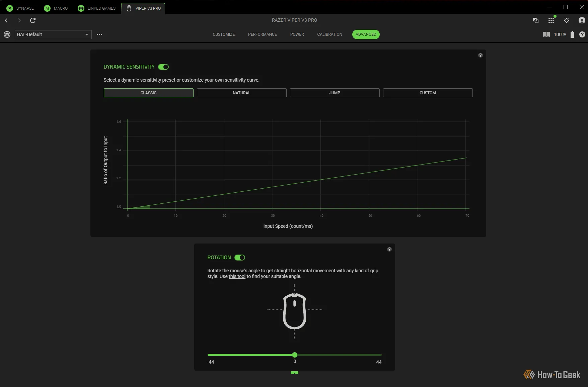The image size is (588, 387).
Task: Open the modules grid icon
Action: tap(551, 20)
